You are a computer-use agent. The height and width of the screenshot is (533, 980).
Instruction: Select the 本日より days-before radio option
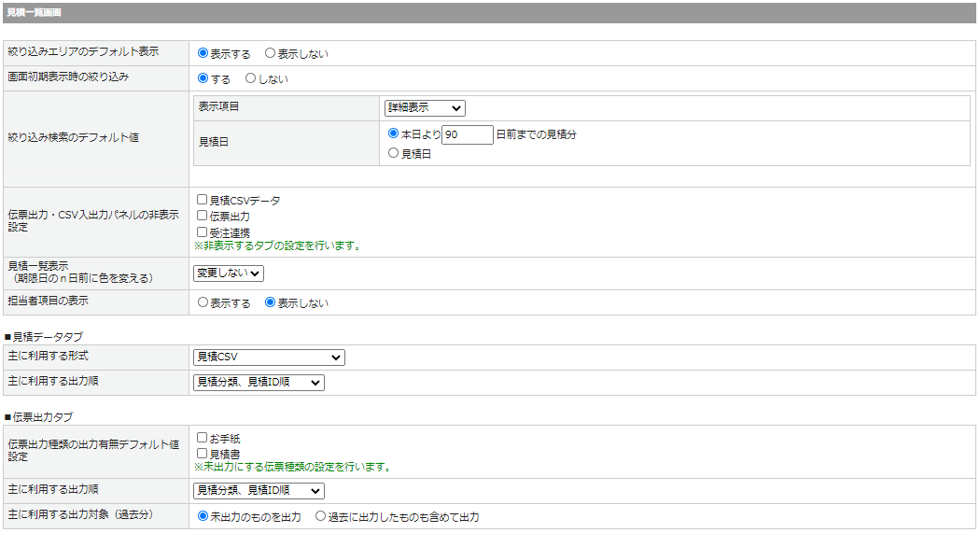click(393, 134)
